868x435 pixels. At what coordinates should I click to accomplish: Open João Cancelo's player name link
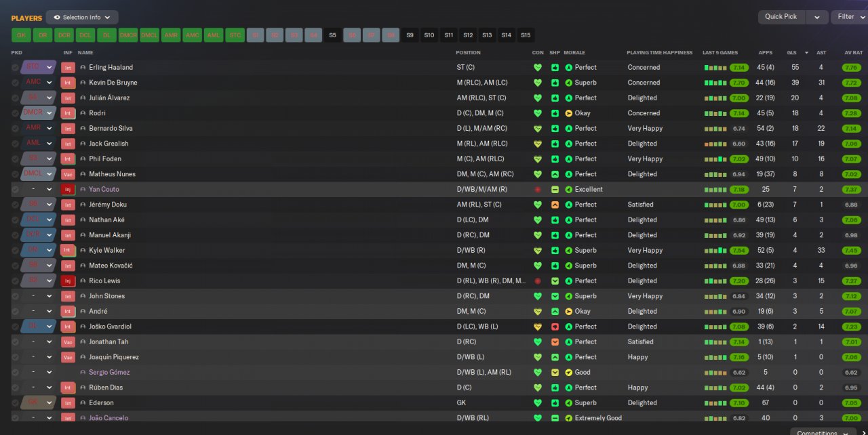point(108,418)
